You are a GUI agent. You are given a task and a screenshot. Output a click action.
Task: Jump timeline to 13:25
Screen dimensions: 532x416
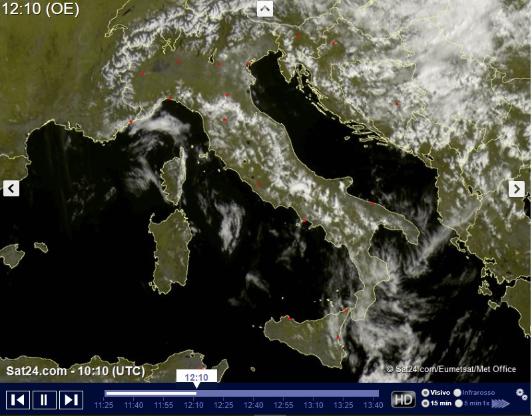click(344, 405)
